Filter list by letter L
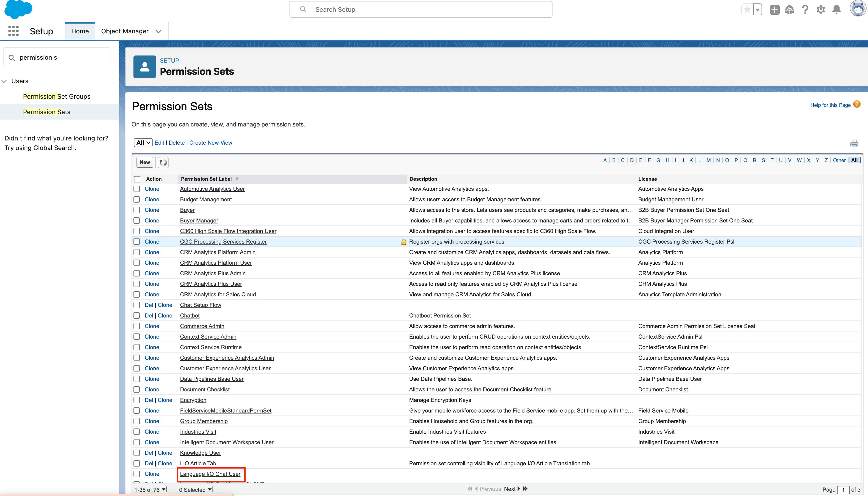The image size is (868, 496). pos(699,160)
